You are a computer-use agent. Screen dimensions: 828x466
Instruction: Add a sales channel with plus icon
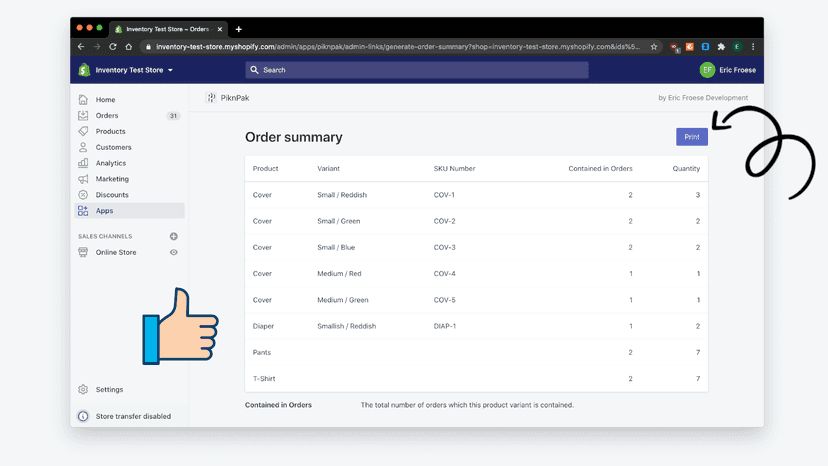(x=173, y=236)
